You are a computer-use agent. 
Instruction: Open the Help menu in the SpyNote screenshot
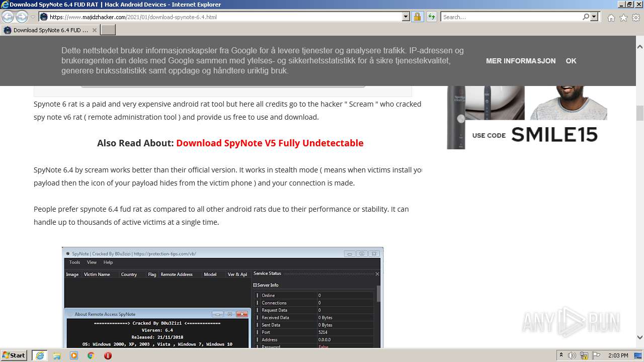(x=108, y=262)
